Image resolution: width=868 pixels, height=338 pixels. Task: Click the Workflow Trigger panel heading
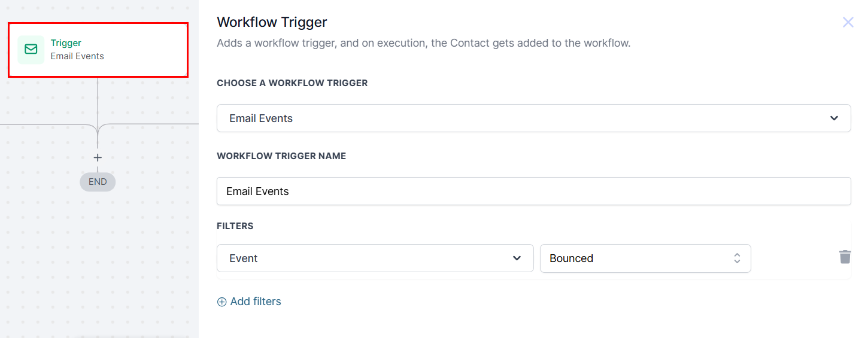tap(272, 22)
